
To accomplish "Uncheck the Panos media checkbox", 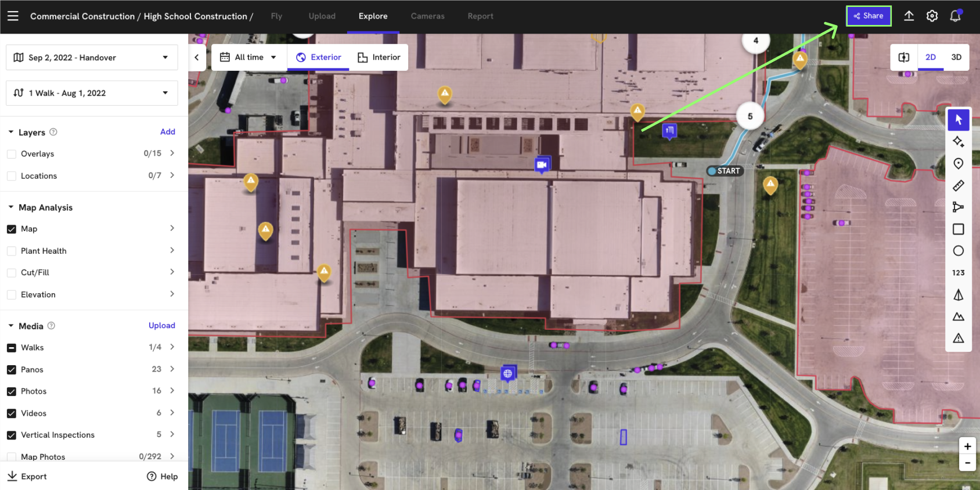I will click(x=12, y=370).
